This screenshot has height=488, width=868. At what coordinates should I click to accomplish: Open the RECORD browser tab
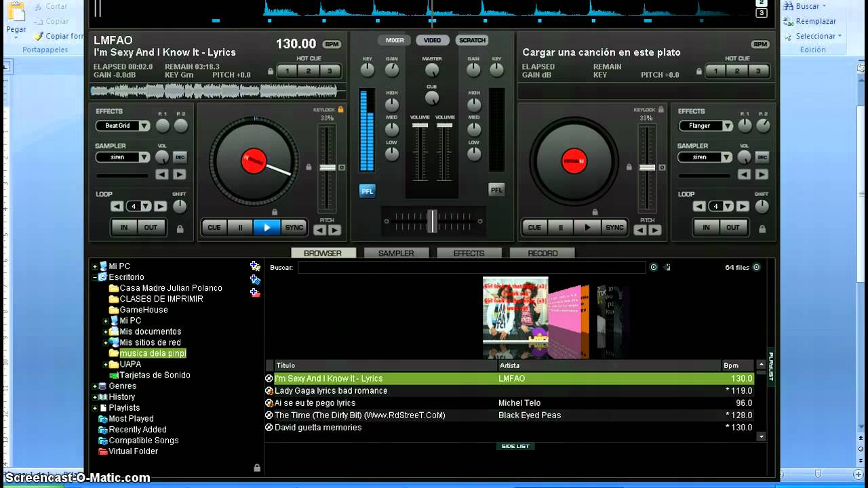tap(542, 253)
